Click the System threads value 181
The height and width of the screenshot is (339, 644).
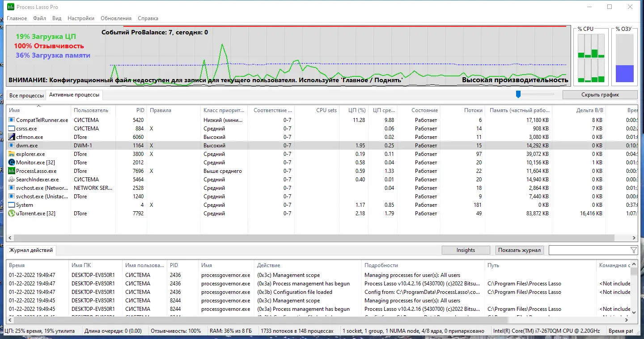pos(478,205)
